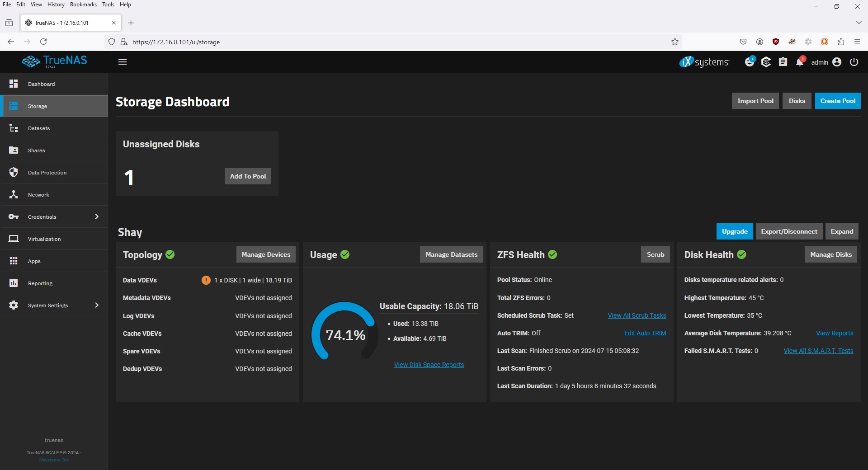Open the TrueCommand status icon
The height and width of the screenshot is (470, 868).
[x=766, y=62]
